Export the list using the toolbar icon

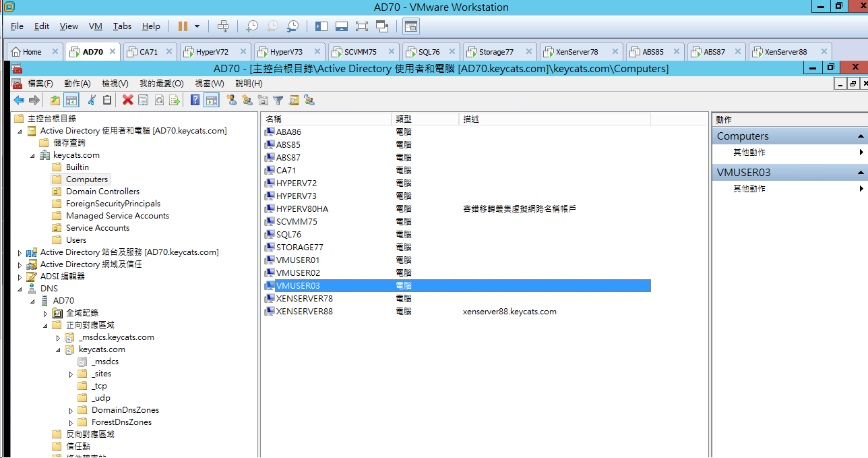pos(175,101)
